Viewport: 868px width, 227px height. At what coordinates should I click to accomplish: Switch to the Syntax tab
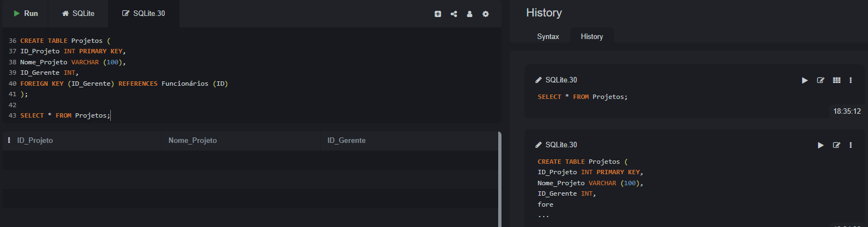548,36
